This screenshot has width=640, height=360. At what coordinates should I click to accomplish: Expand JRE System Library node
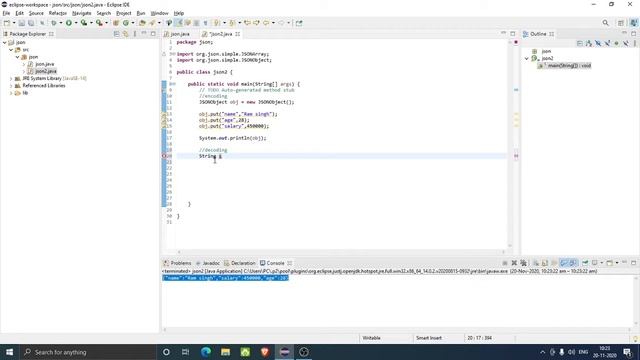[11, 78]
